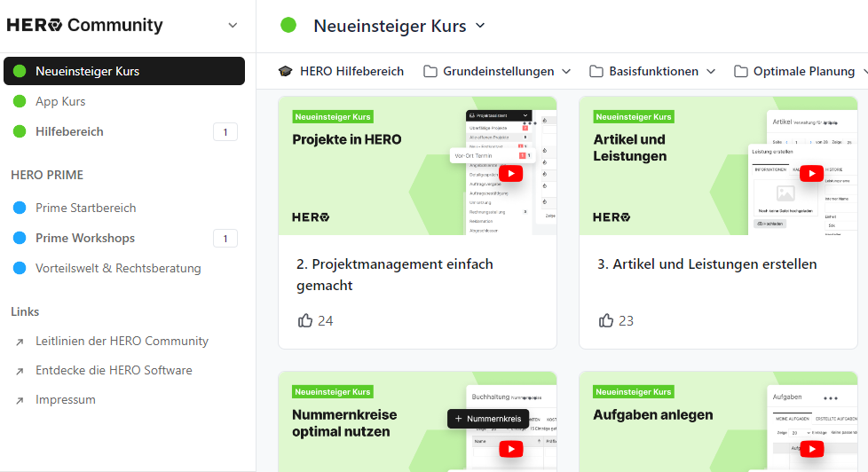This screenshot has height=472, width=868.
Task: Click the green dot next to Hilfebereich
Action: pos(20,131)
